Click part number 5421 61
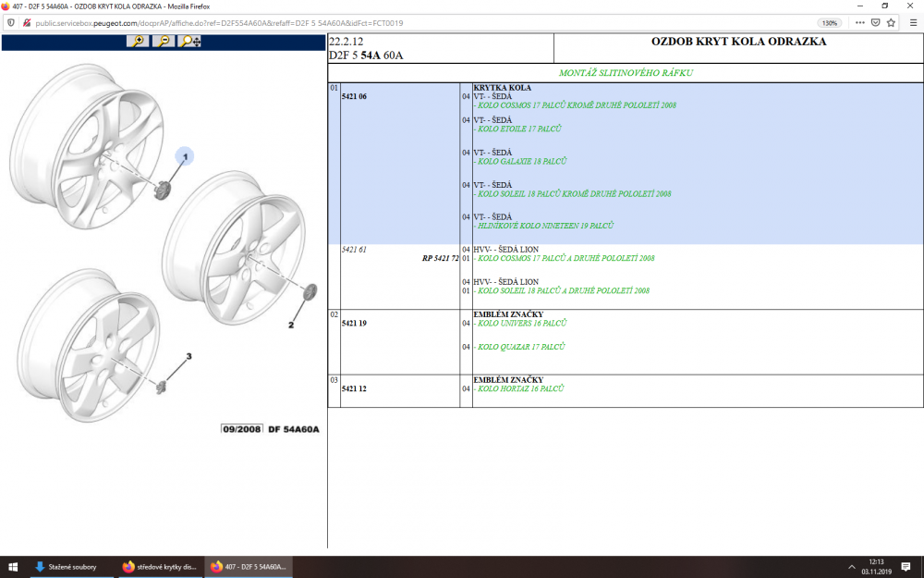The image size is (924, 578). pos(354,250)
